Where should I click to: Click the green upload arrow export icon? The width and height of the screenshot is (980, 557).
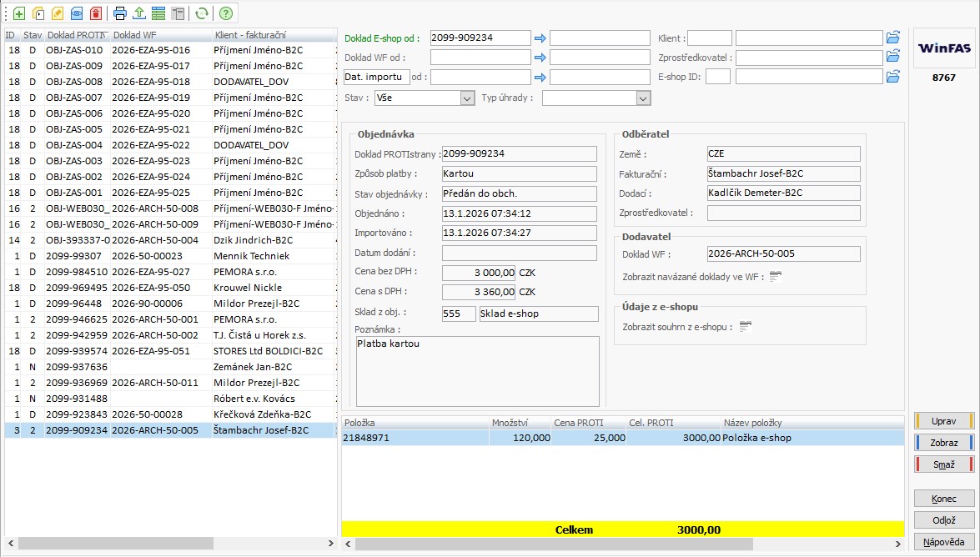point(139,13)
